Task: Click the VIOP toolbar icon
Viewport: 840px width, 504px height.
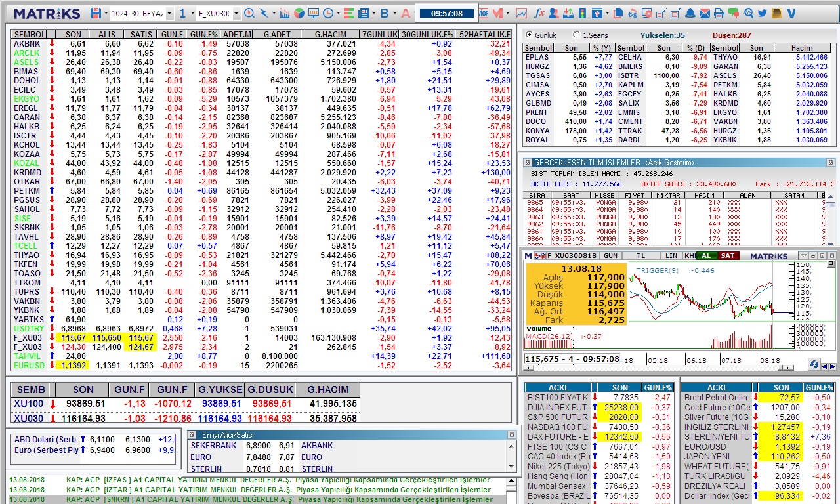Action: [x=483, y=13]
